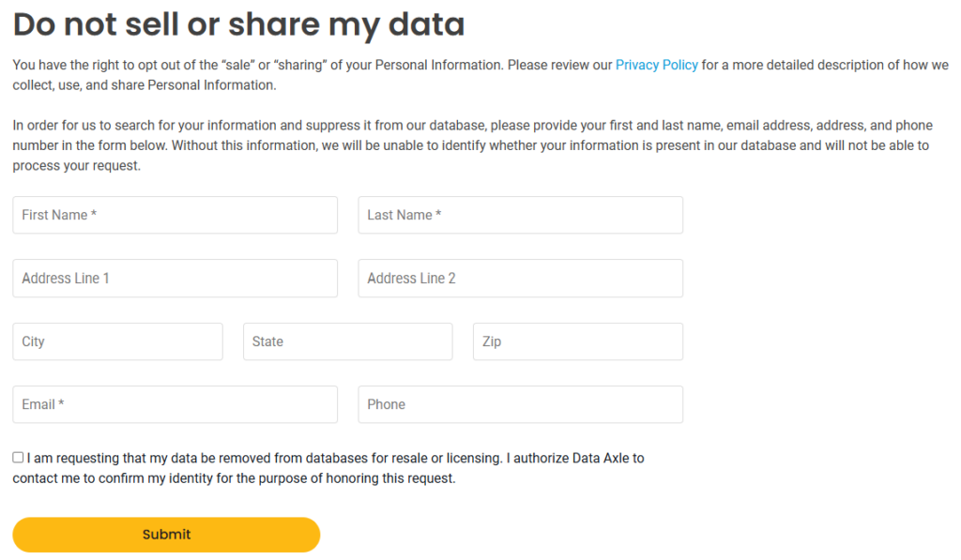The height and width of the screenshot is (560, 961).
Task: Click the "Do not sell or share my data" heading
Action: click(x=238, y=24)
